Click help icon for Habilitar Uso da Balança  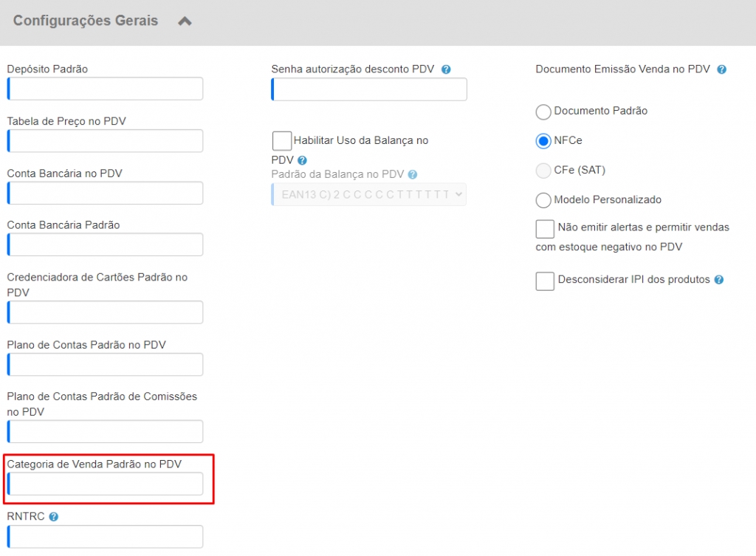point(302,160)
